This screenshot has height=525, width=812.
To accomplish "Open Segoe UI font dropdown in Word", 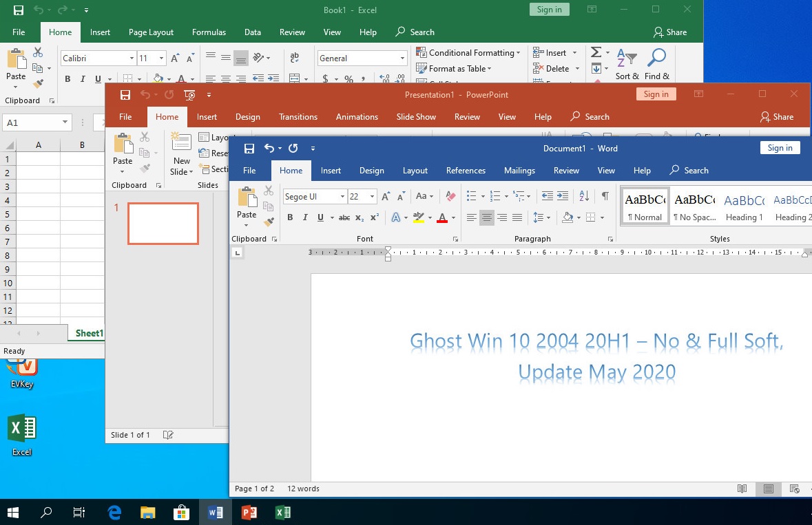I will coord(342,197).
